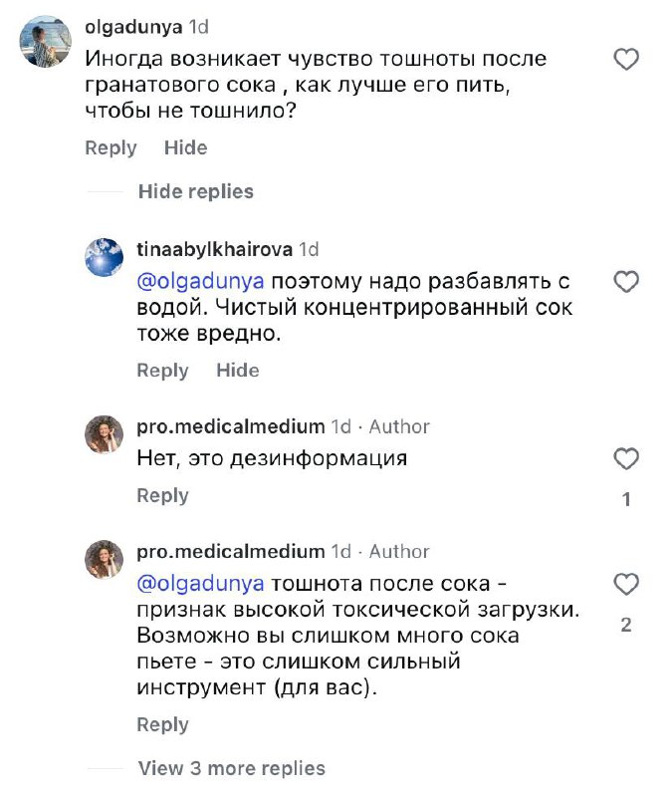672x797 pixels.
Task: Open pro.medicalmedium avatar on last reply
Action: [x=105, y=559]
